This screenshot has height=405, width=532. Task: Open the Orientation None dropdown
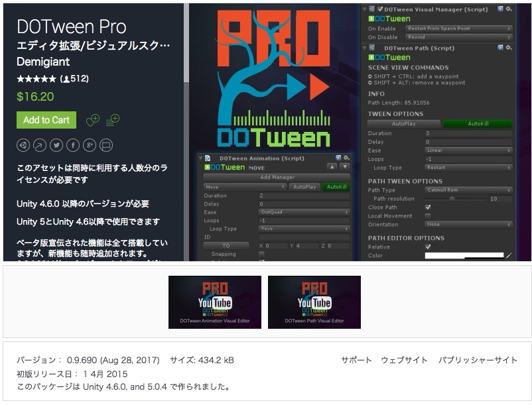[468, 224]
